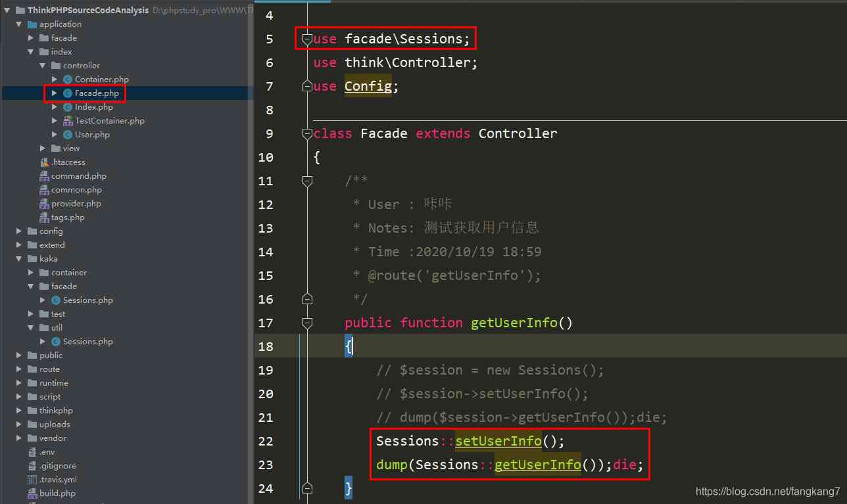Viewport: 847px width, 504px height.
Task: Click the PHP file icon beside provider.php
Action: point(44,204)
